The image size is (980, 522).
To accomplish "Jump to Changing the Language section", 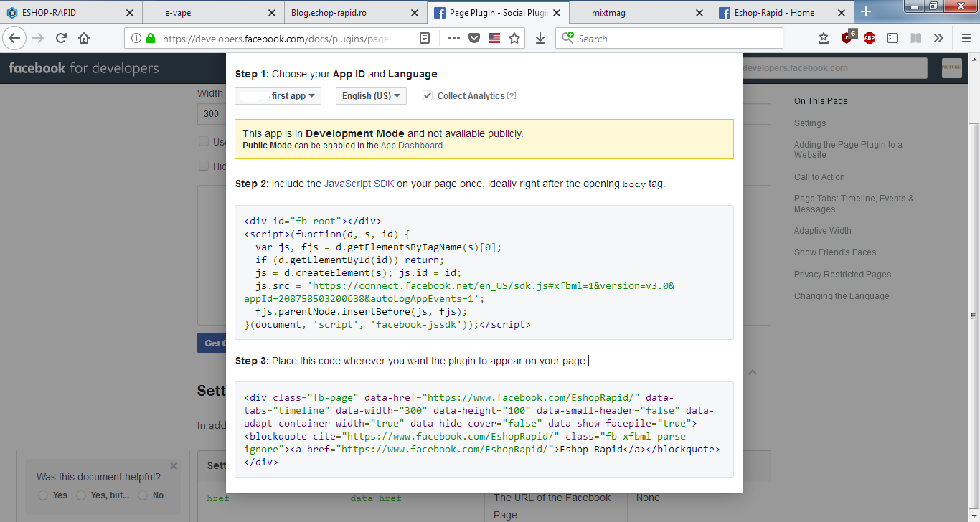I will 842,296.
